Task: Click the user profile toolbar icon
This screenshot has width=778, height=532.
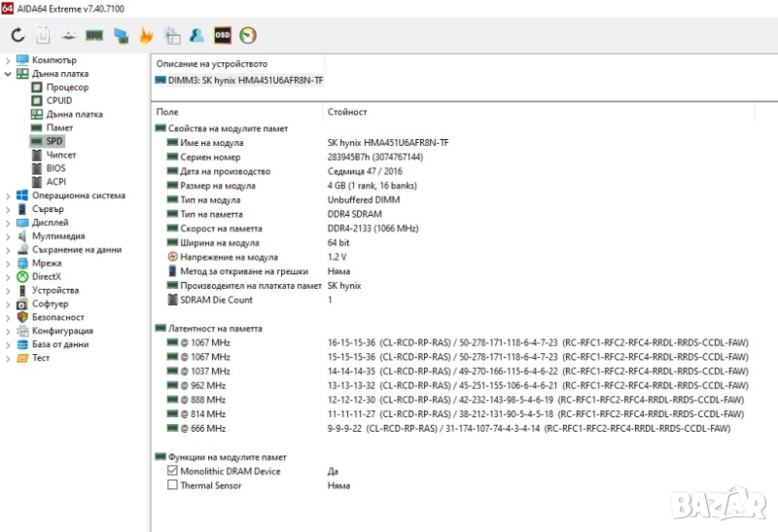Action: 197,36
